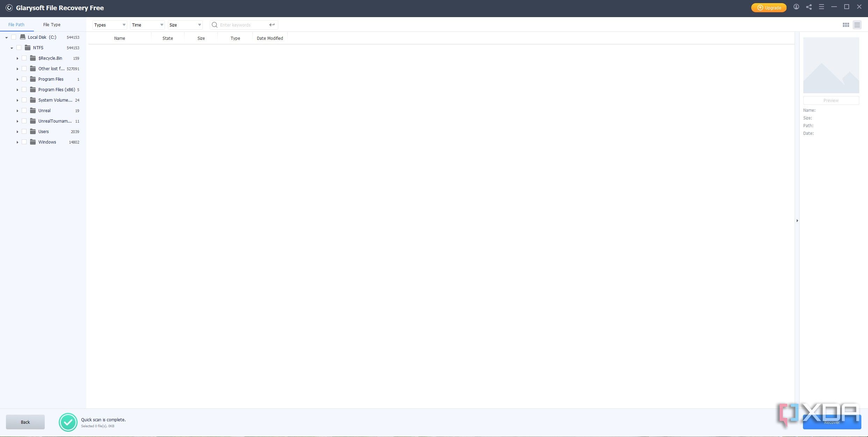Switch to the File Path tab
Screen dimensions: 868x437
pos(16,24)
